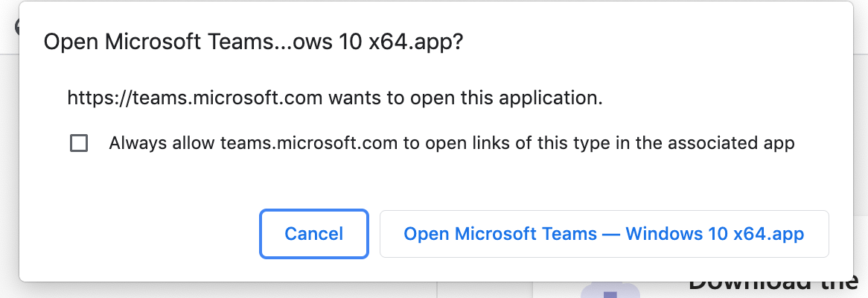
Task: Click the 'Windows 10 x64.app' open button
Action: click(604, 233)
